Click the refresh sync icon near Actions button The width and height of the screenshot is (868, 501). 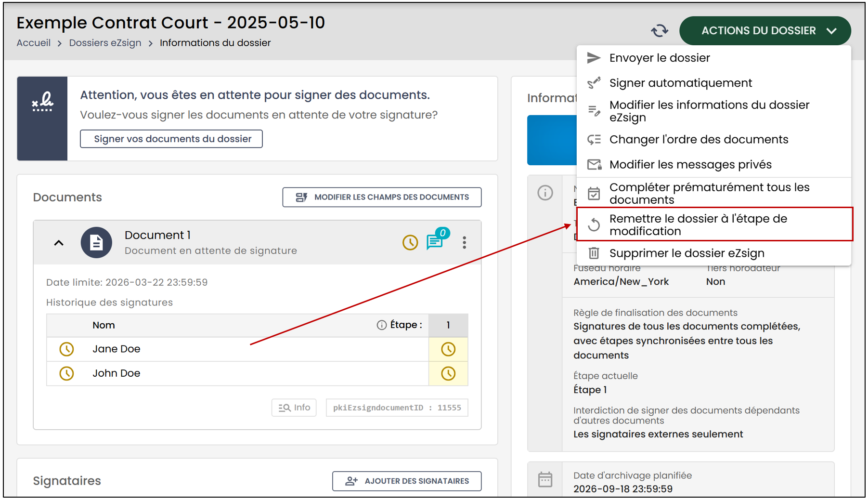pyautogui.click(x=660, y=31)
